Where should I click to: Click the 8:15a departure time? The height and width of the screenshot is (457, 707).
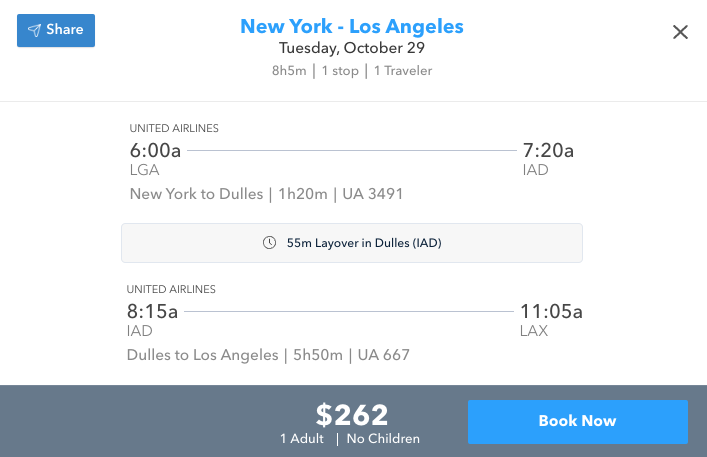pos(153,311)
